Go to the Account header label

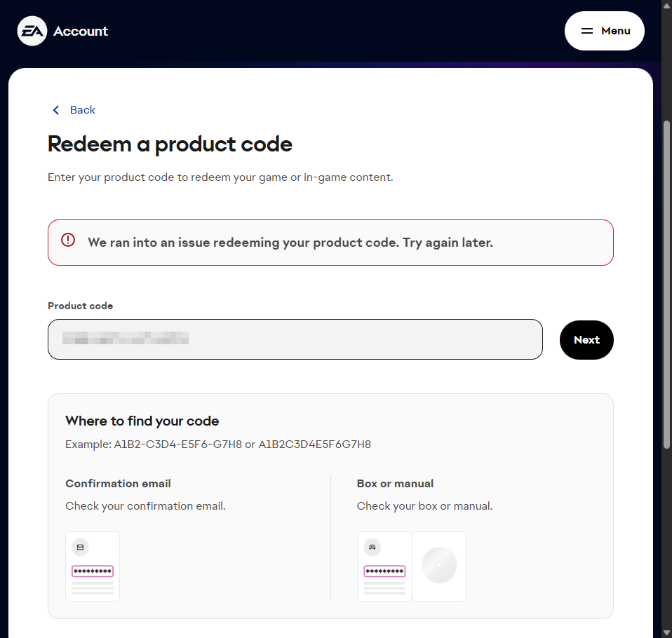point(81,32)
